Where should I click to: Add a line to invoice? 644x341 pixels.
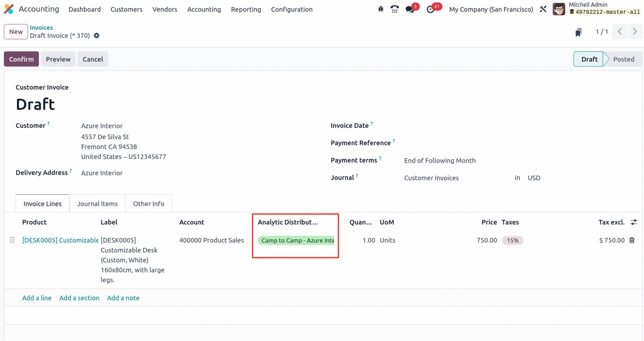pyautogui.click(x=37, y=298)
